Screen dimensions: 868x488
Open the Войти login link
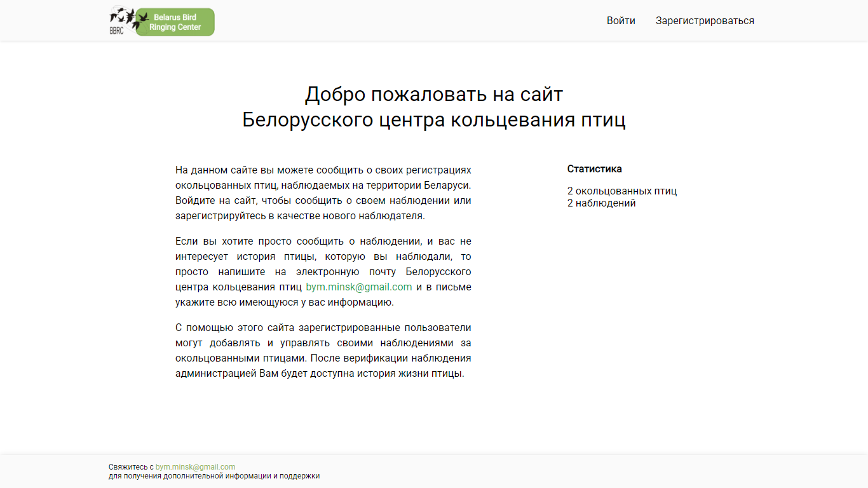[x=621, y=20]
